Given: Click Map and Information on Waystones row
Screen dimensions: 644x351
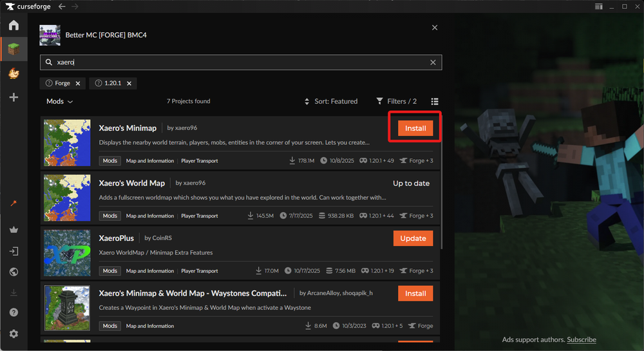Looking at the screenshot, I should 150,326.
